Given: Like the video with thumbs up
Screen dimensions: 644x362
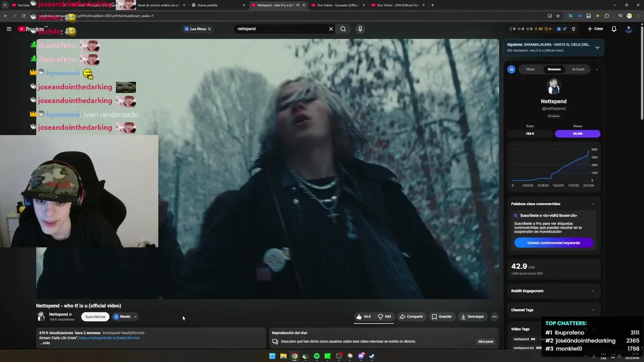Looking at the screenshot, I should [364, 317].
